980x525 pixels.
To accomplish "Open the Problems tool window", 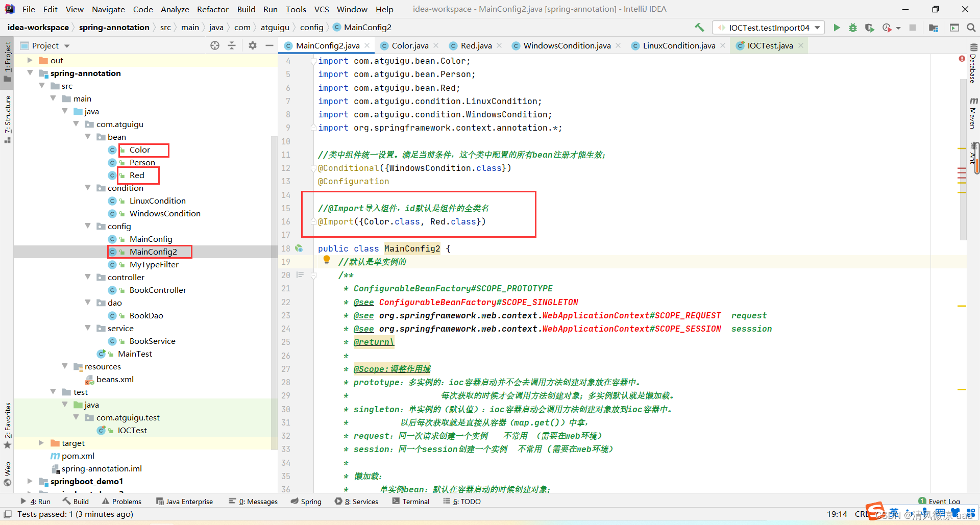I will point(121,501).
